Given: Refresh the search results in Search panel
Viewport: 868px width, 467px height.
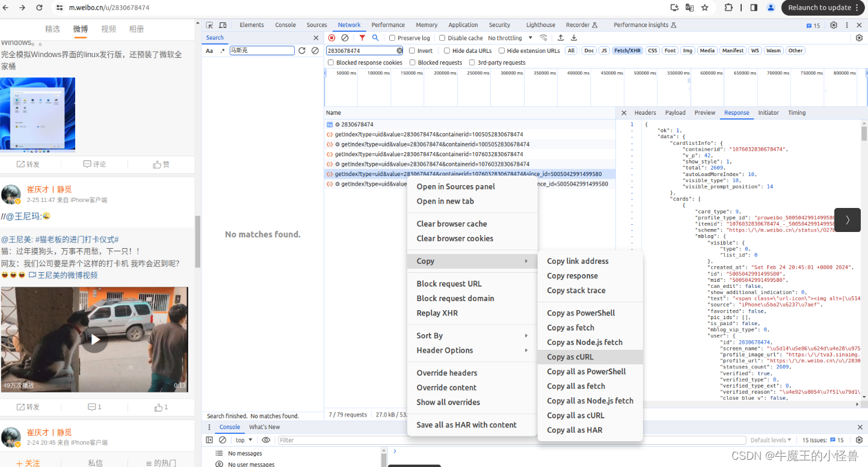Looking at the screenshot, I should 302,50.
